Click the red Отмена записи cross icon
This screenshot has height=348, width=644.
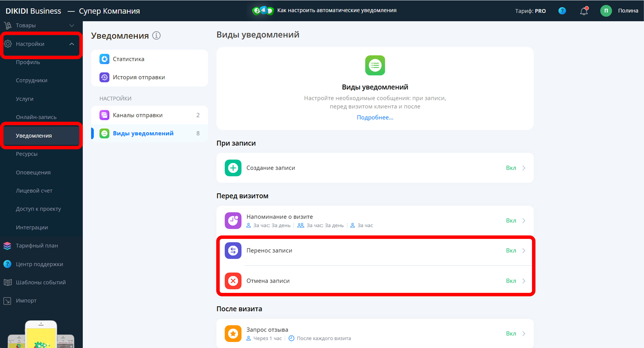point(233,281)
